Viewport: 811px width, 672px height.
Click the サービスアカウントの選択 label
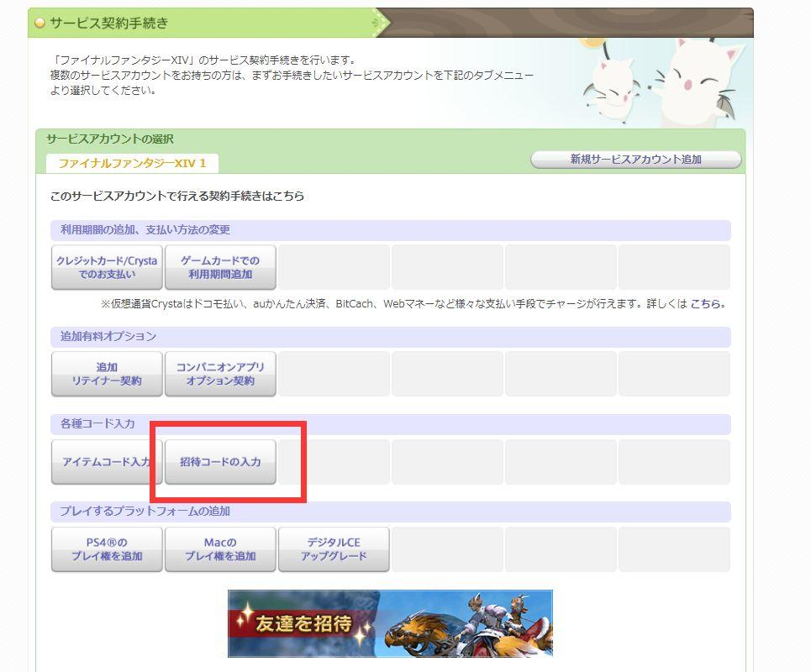point(109,139)
